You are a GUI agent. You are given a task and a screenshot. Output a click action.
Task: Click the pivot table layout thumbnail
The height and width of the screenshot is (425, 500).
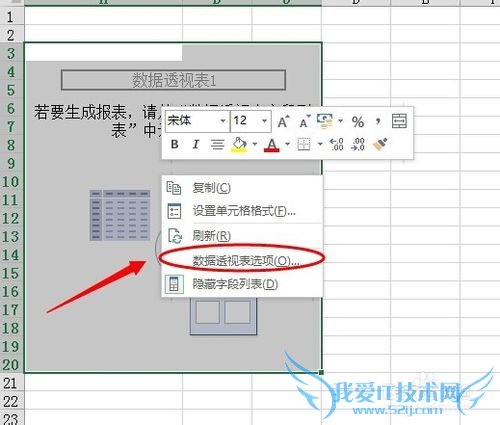(120, 215)
